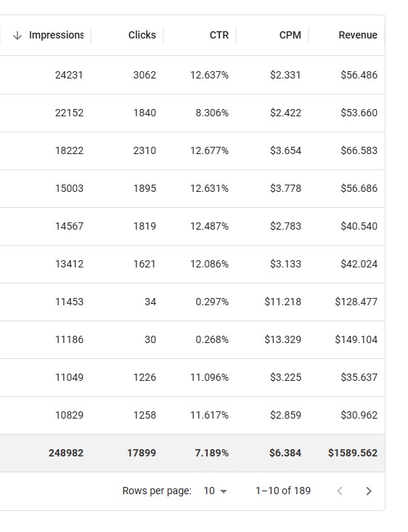
Task: Click the total impressions 248982 cell
Action: click(66, 453)
